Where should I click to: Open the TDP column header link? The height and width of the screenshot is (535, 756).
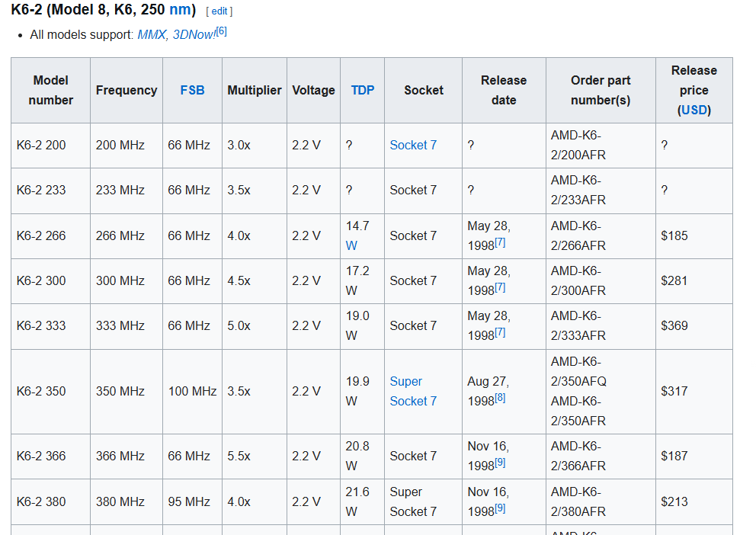tap(363, 90)
